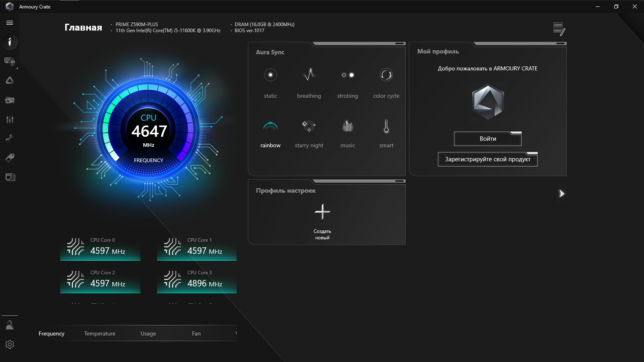Open the Game Library gamepad sidebar icon
The width and height of the screenshot is (644, 362).
point(10,100)
